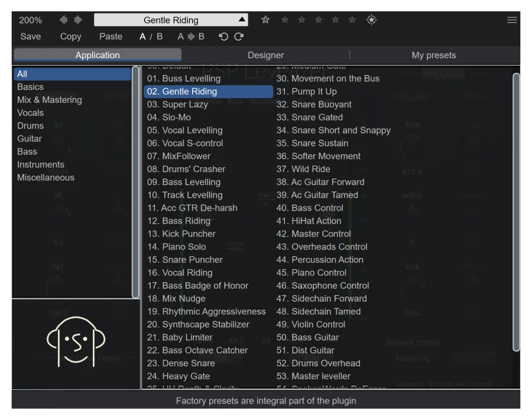This screenshot has width=532, height=420.
Task: Go to the previous preset arrow
Action: pos(63,20)
